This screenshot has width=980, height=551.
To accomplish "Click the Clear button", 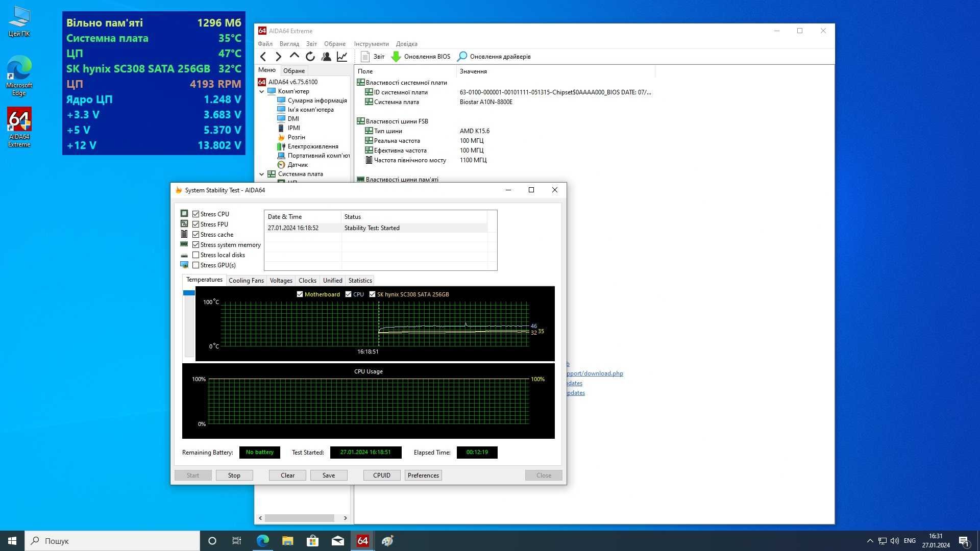I will 287,475.
